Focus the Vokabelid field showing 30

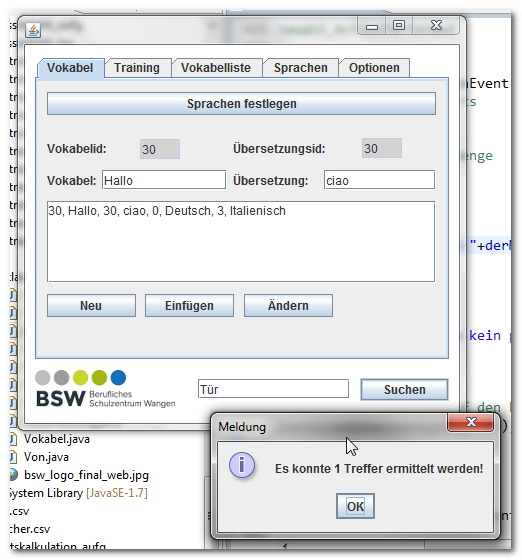160,149
